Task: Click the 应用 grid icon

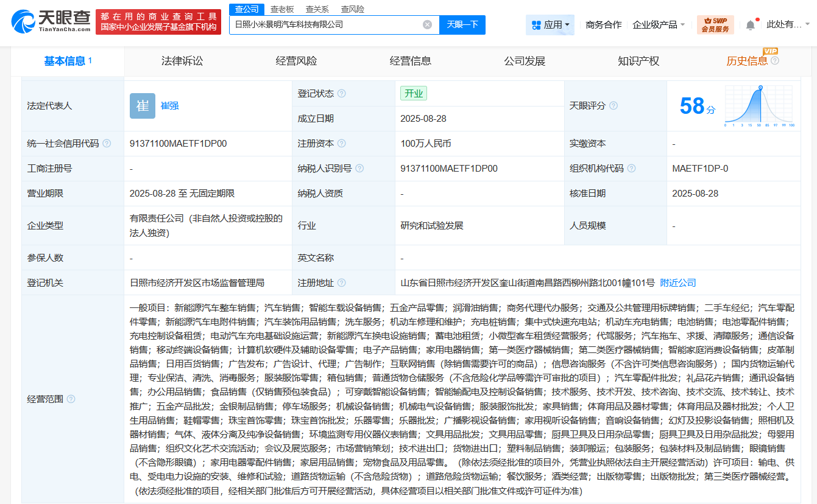Action: coord(535,24)
